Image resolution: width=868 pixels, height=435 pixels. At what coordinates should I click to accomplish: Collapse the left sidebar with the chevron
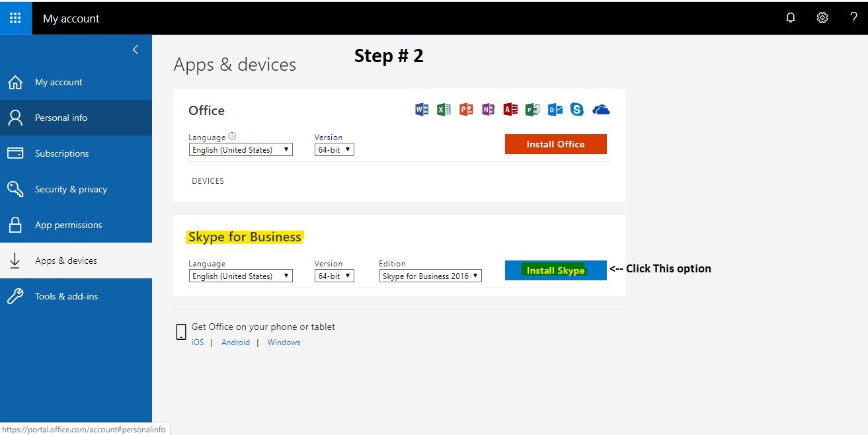pyautogui.click(x=136, y=49)
